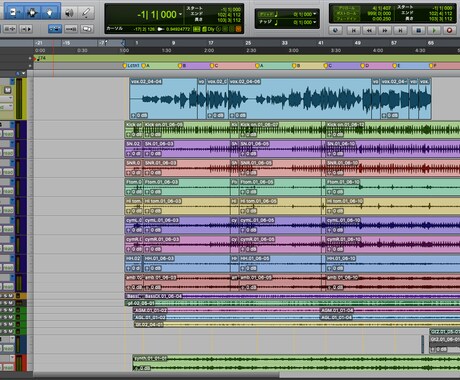
Task: Click bar 33 on the bars ruler
Action: (284, 43)
